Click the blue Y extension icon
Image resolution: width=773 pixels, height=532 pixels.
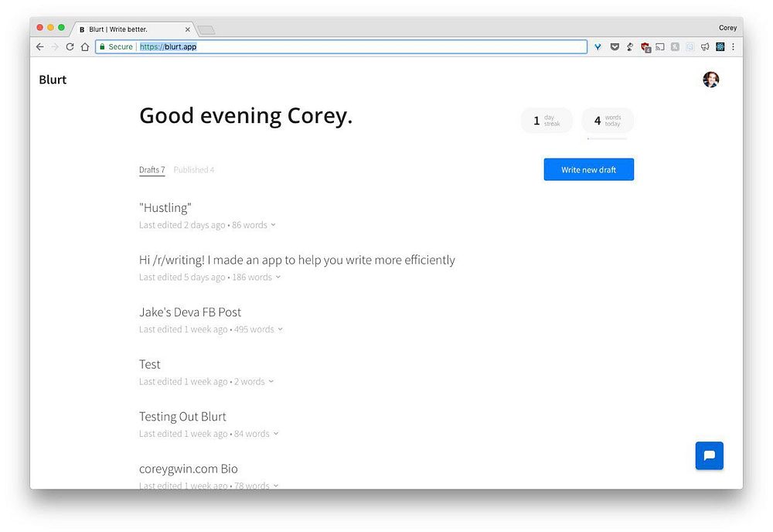[598, 47]
